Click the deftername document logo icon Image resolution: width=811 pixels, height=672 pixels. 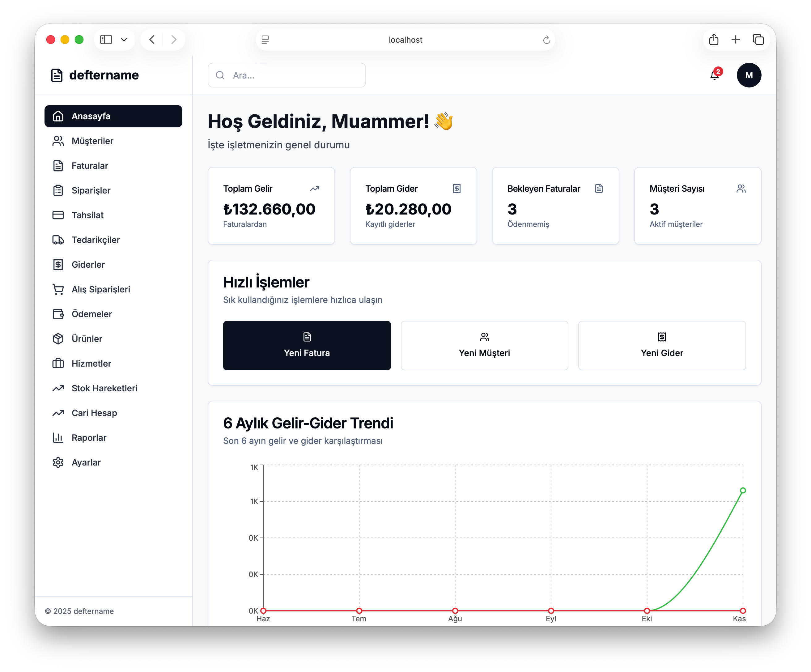coord(57,75)
